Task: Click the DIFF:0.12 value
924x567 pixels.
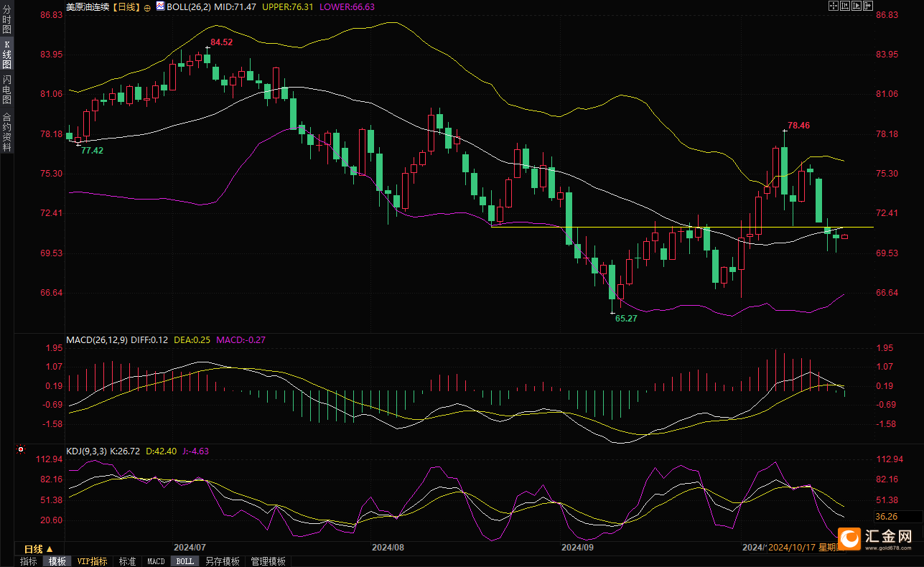Action: pos(149,339)
